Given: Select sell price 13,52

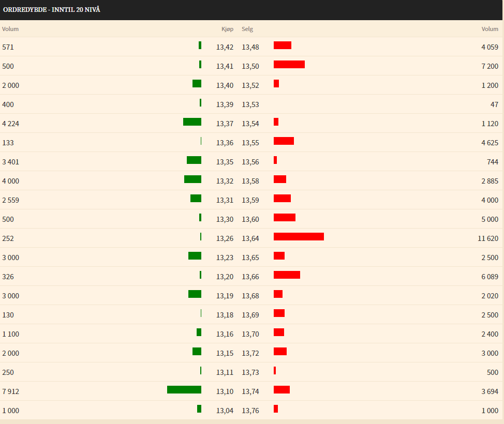Looking at the screenshot, I should [x=250, y=85].
